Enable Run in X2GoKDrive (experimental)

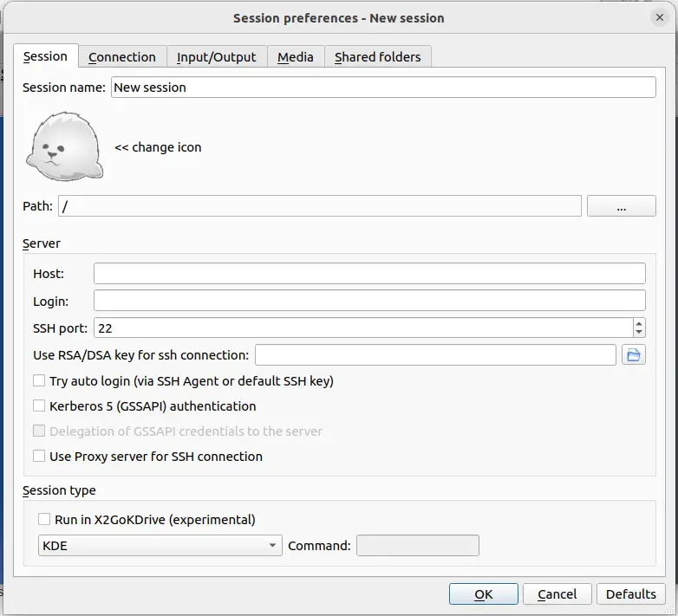44,519
